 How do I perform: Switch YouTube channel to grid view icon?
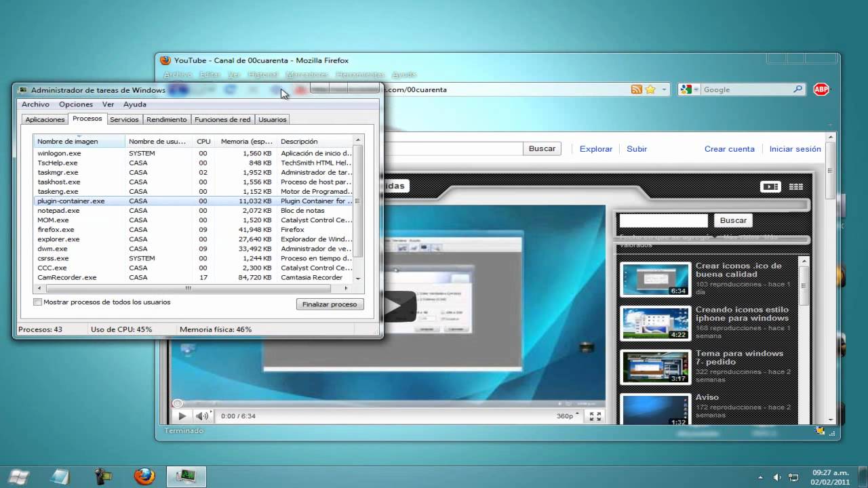(x=796, y=186)
